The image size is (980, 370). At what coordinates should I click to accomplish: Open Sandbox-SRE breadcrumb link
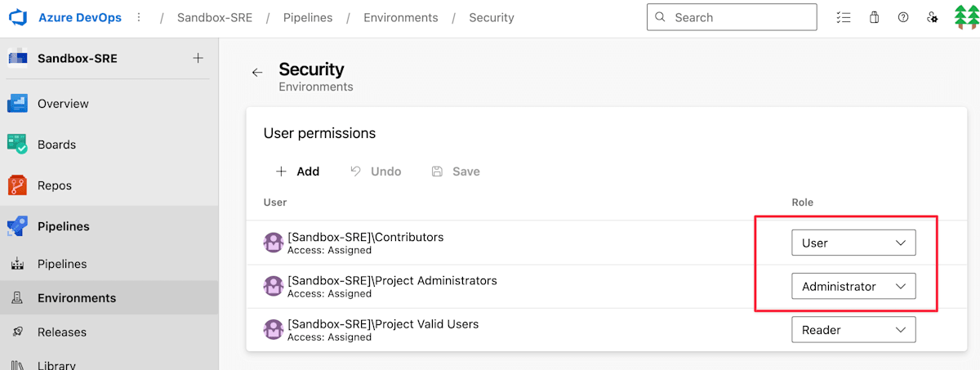click(x=216, y=17)
